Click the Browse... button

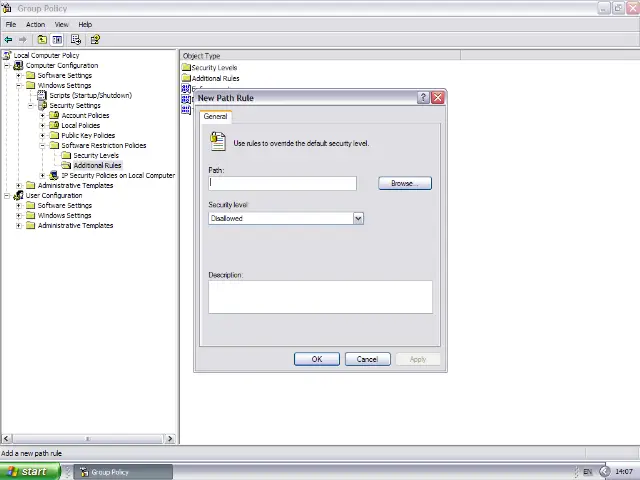coord(405,183)
